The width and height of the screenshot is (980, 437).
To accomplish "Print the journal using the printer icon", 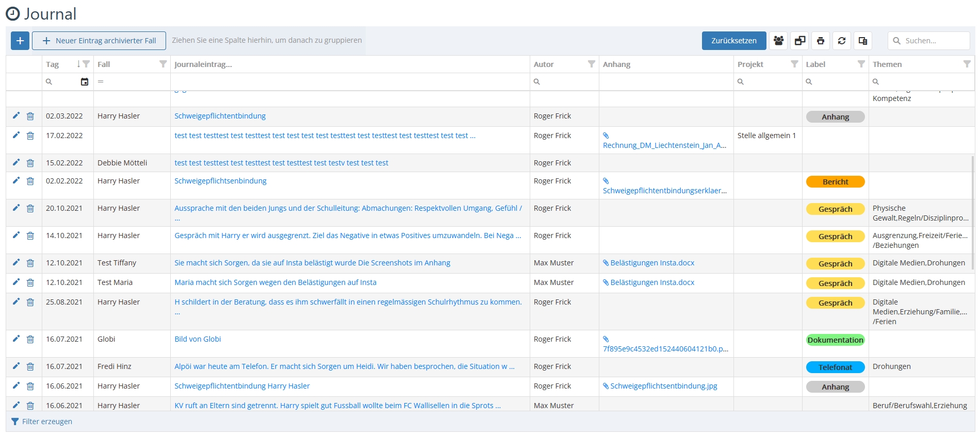I will [x=821, y=41].
